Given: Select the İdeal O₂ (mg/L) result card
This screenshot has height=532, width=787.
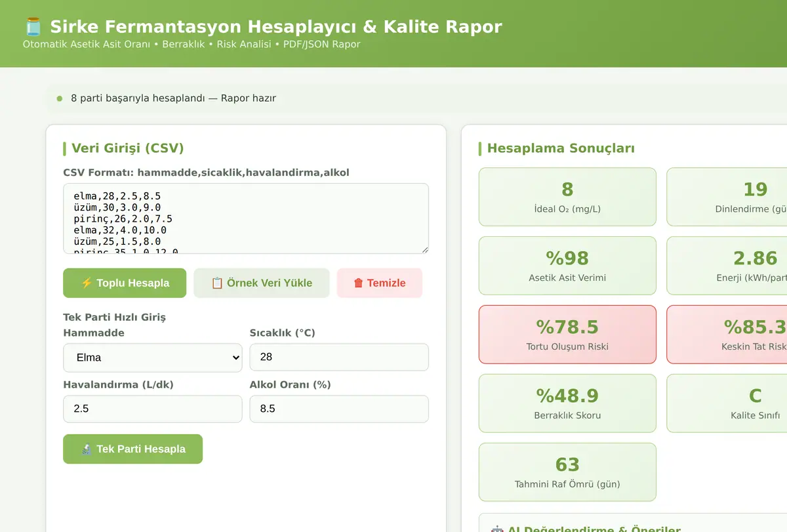Looking at the screenshot, I should 567,197.
